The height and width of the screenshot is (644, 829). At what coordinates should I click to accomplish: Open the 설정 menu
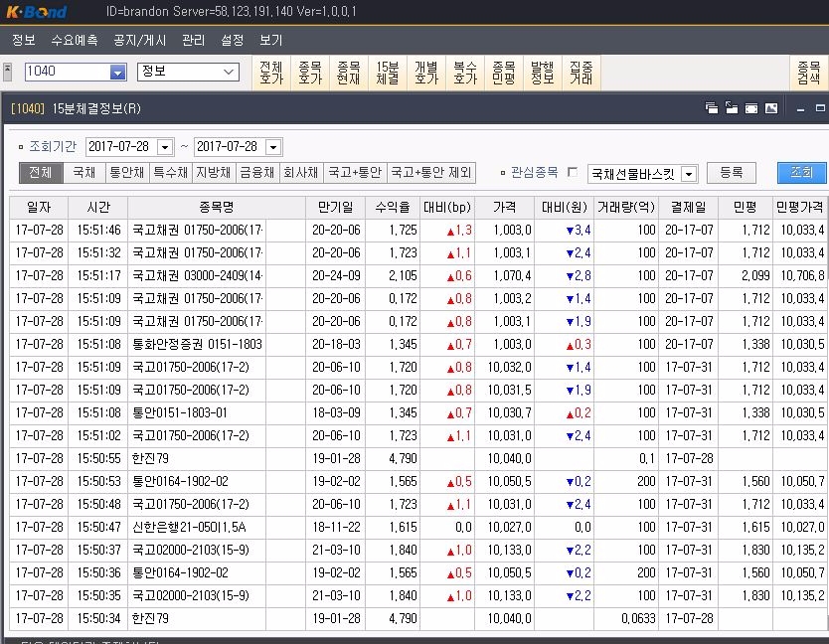232,40
